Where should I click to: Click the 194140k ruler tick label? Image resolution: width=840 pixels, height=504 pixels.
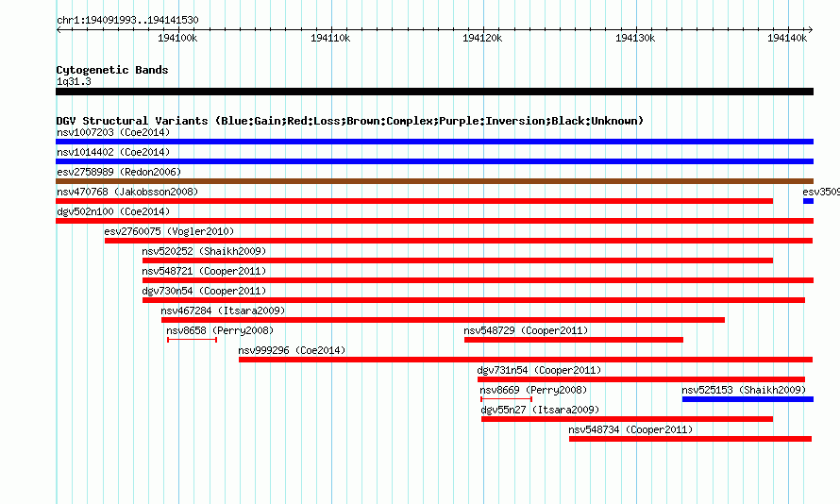click(x=787, y=38)
